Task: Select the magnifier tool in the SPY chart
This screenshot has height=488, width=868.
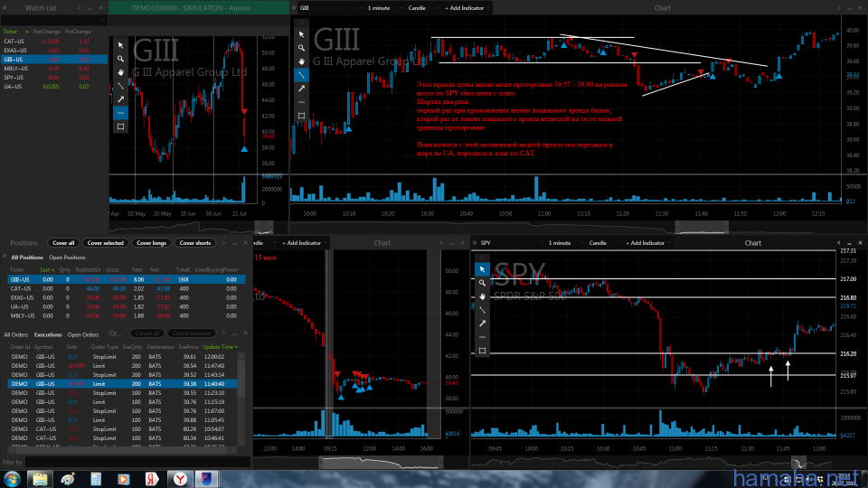Action: 482,283
